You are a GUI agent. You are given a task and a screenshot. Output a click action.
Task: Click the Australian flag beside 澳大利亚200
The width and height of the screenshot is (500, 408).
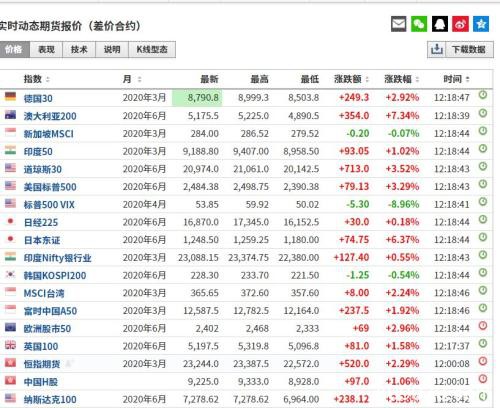pyautogui.click(x=10, y=115)
